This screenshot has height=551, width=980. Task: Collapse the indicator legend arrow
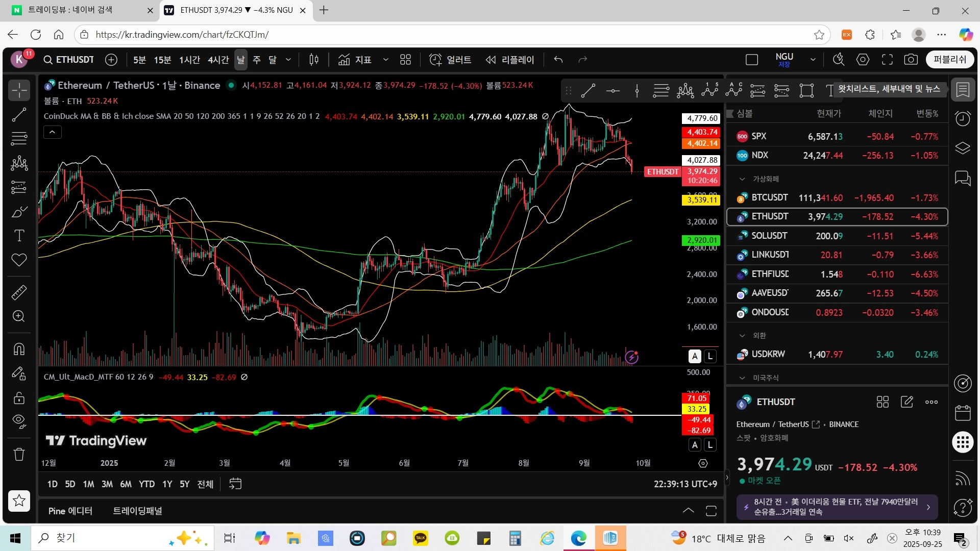[53, 133]
